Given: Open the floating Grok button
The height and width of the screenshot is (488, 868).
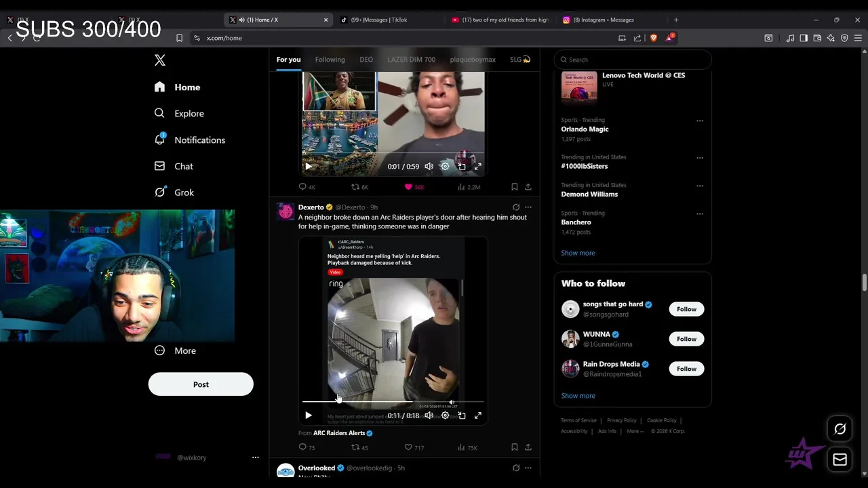Looking at the screenshot, I should (840, 429).
